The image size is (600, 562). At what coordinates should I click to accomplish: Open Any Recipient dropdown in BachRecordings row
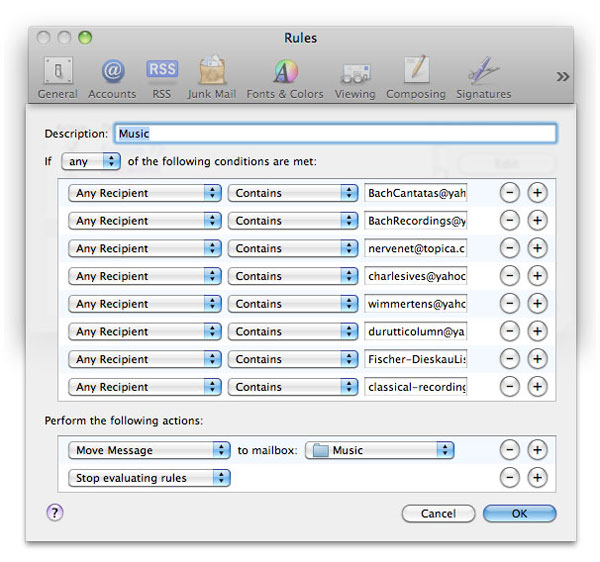(145, 221)
